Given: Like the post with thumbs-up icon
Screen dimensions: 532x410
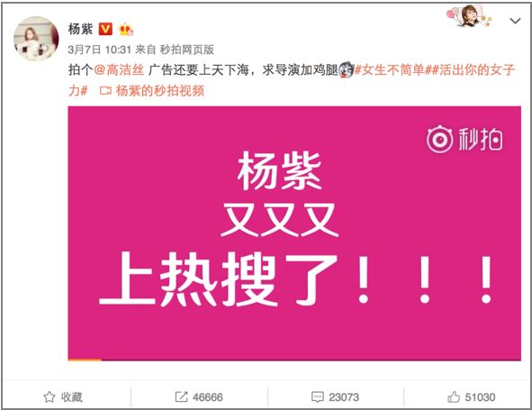Looking at the screenshot, I should (454, 396).
